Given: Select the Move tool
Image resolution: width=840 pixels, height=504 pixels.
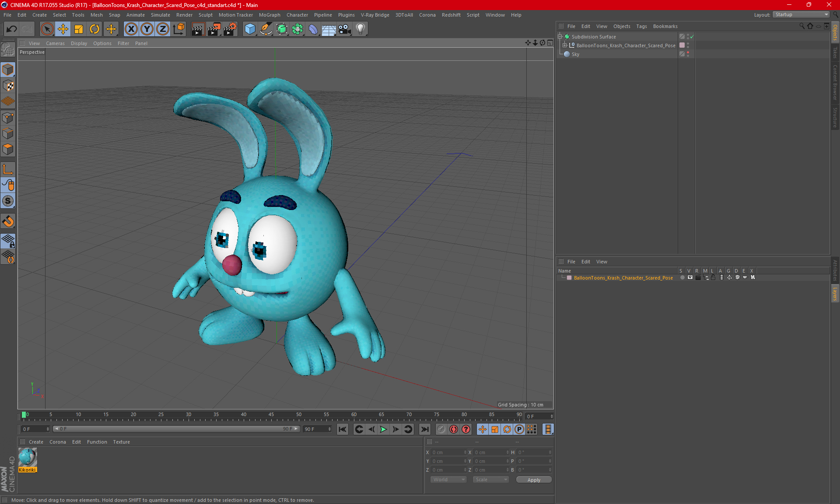Looking at the screenshot, I should pos(63,29).
